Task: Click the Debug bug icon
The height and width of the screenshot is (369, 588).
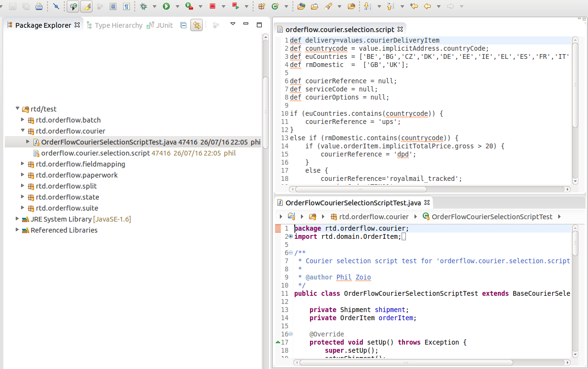Action: point(143,6)
